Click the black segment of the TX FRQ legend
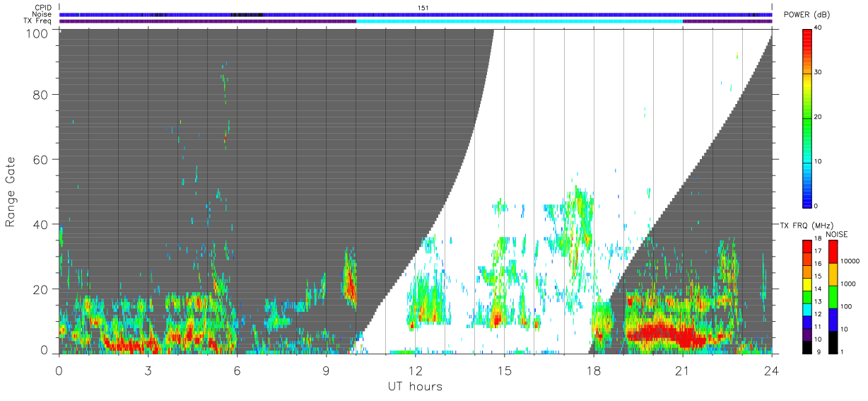This screenshot has width=868, height=401. [x=808, y=346]
